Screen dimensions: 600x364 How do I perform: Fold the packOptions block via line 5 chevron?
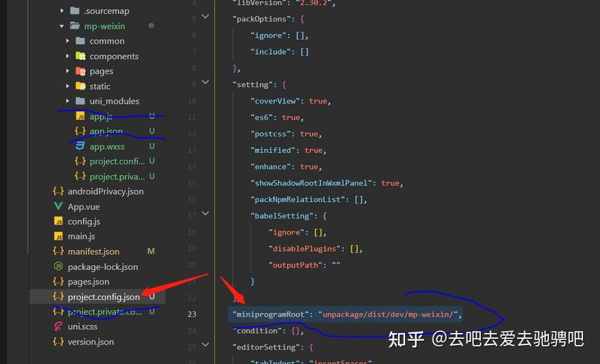[204, 16]
